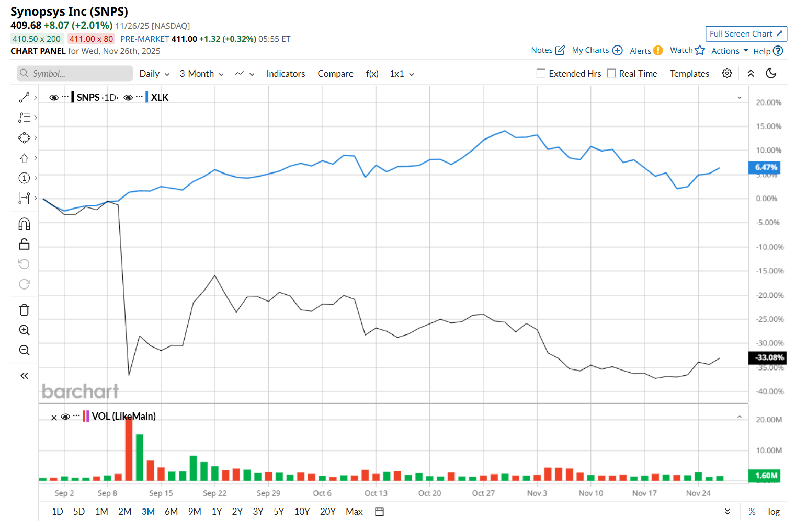The width and height of the screenshot is (807, 532).
Task: Select the arrow marker tool
Action: [24, 158]
